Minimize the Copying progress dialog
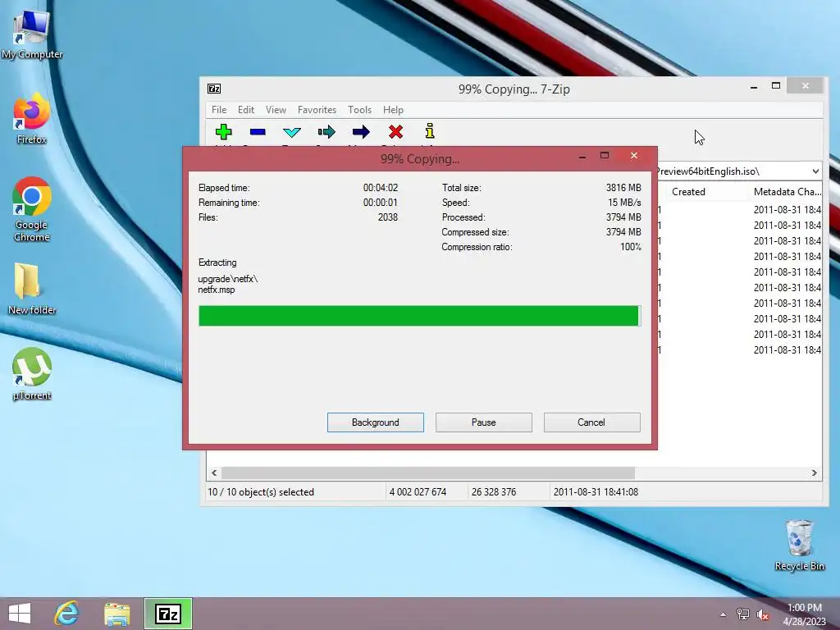840x630 pixels. click(x=582, y=156)
